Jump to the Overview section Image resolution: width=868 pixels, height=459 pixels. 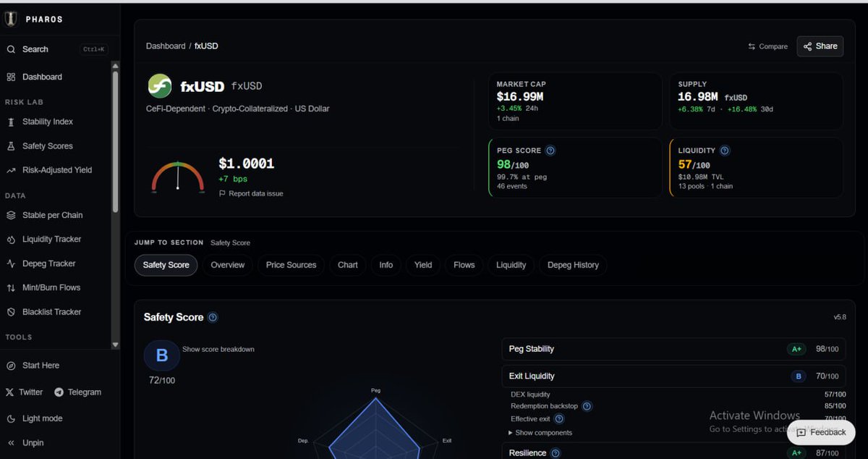coord(228,265)
